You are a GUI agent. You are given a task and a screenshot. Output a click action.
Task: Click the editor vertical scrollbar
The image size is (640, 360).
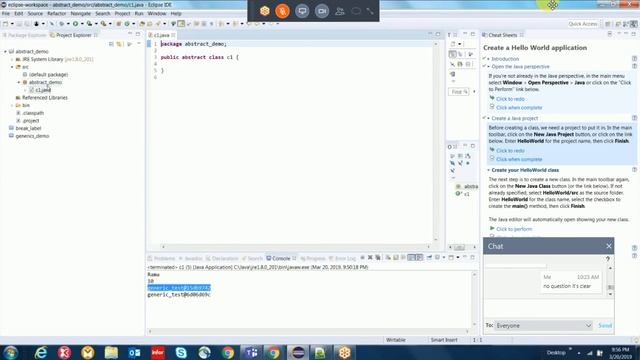coord(436,141)
